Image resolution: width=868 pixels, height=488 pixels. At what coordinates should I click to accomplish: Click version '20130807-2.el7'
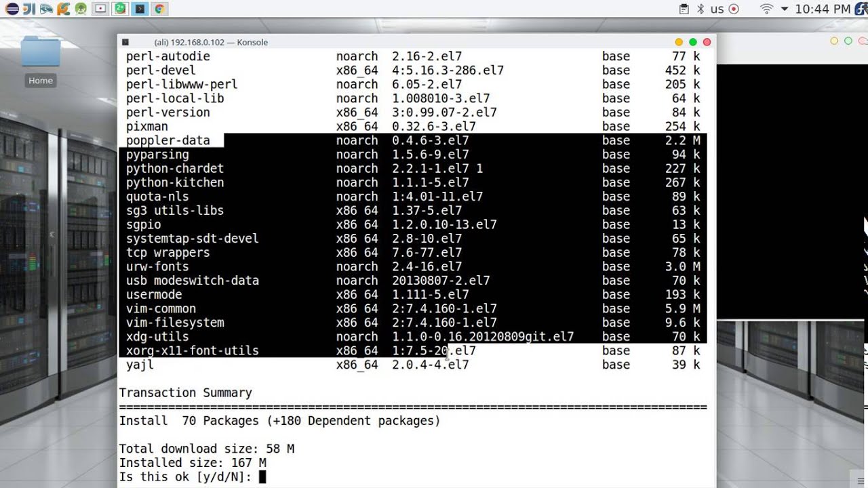point(441,281)
